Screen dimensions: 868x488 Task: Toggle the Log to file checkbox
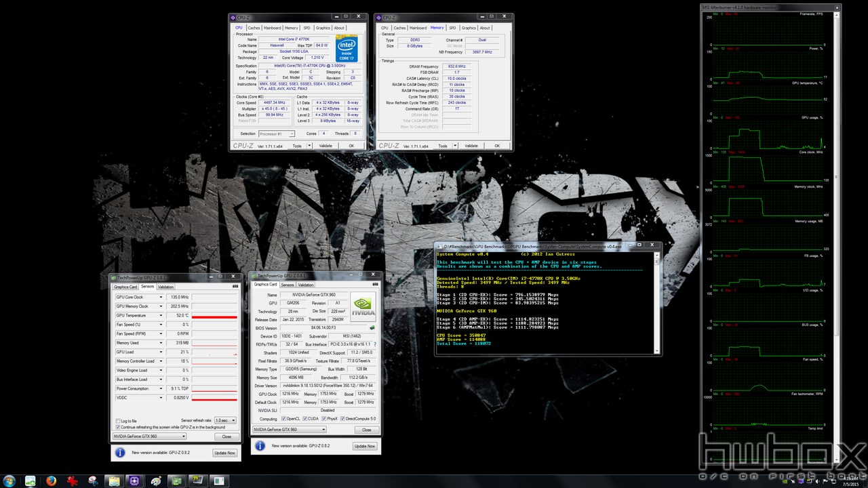pyautogui.click(x=117, y=421)
